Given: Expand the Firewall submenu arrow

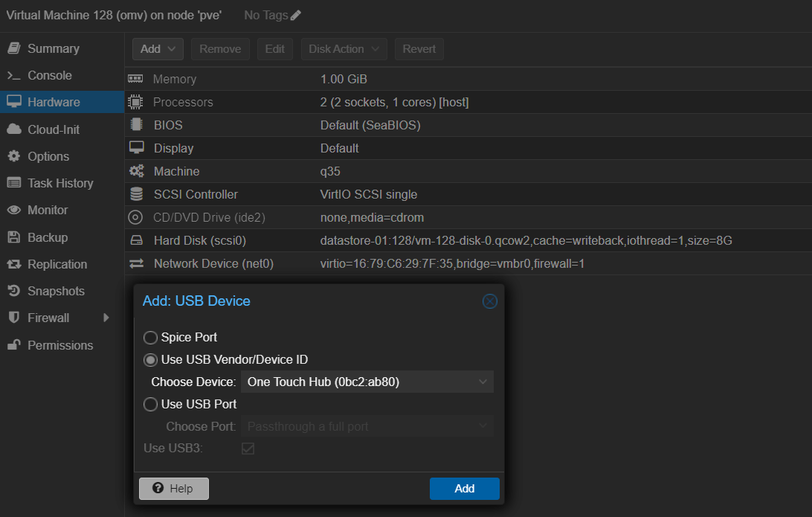Looking at the screenshot, I should click(x=106, y=318).
